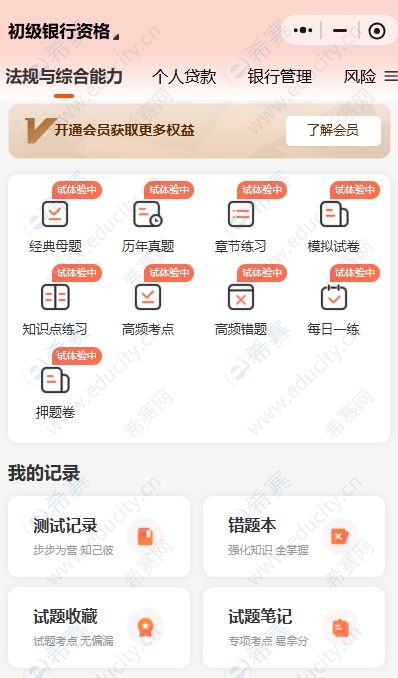The height and width of the screenshot is (678, 398).
Task: Open the 测试记录 card title
Action: (x=65, y=525)
